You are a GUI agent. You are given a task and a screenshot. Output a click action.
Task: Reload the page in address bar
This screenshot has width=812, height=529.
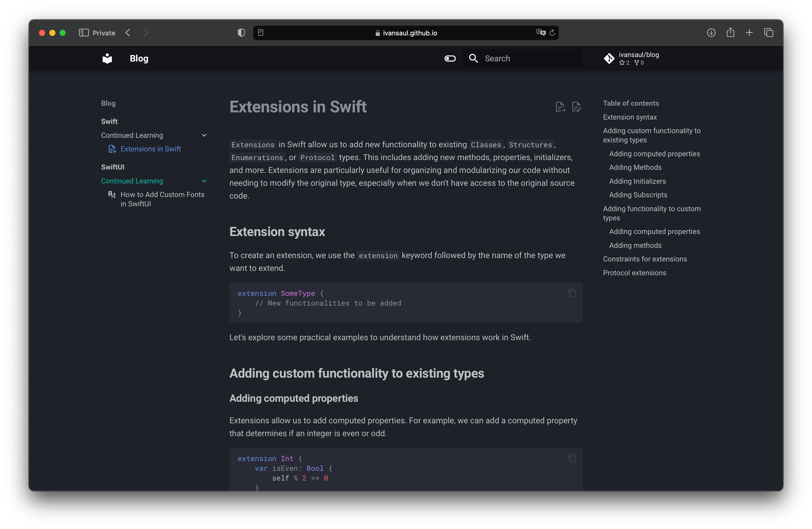tap(552, 33)
